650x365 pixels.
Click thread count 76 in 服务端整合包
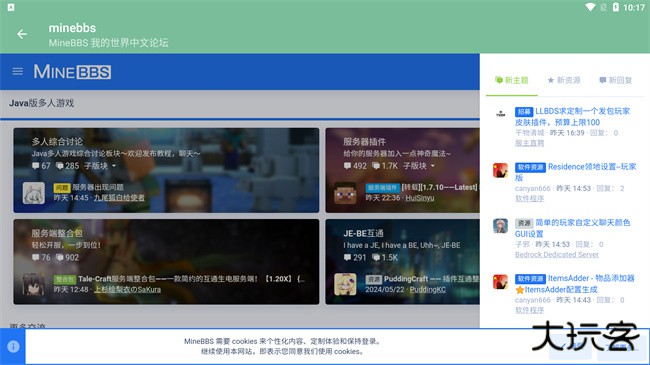(41, 258)
